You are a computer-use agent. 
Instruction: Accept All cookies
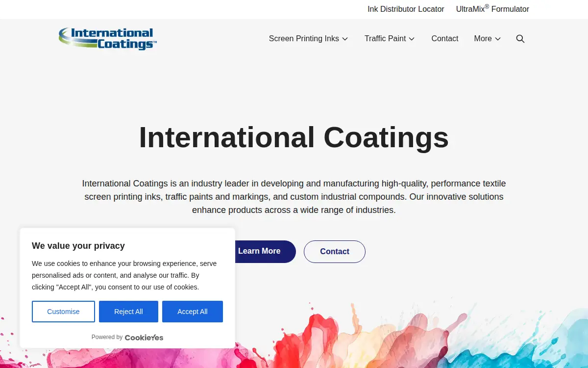click(x=193, y=312)
